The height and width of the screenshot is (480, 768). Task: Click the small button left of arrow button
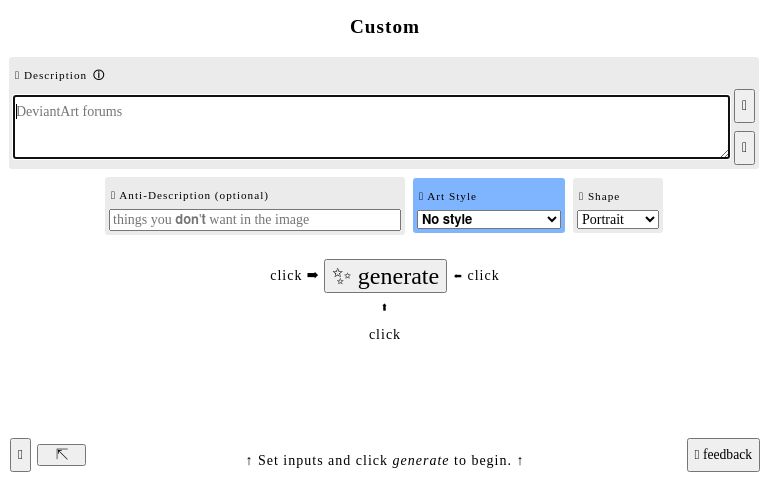20,455
